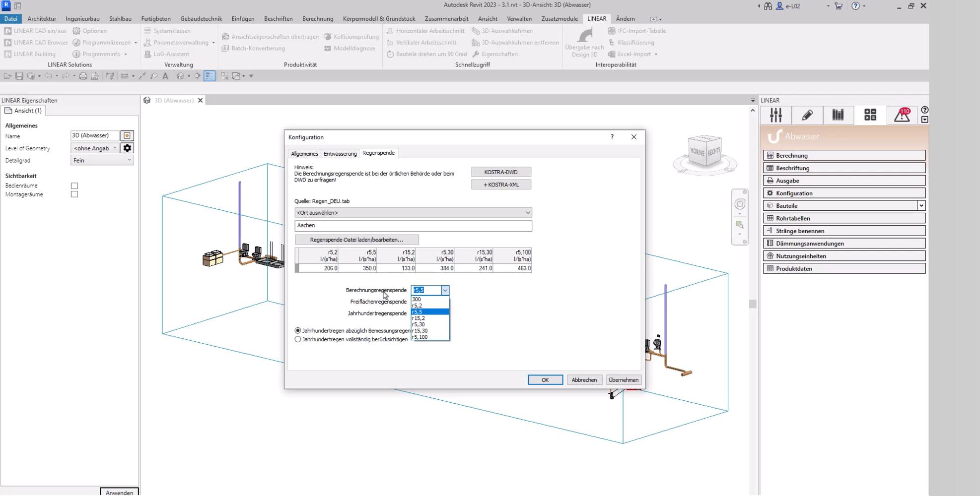
Task: Click the Aachen location text field
Action: click(x=413, y=226)
